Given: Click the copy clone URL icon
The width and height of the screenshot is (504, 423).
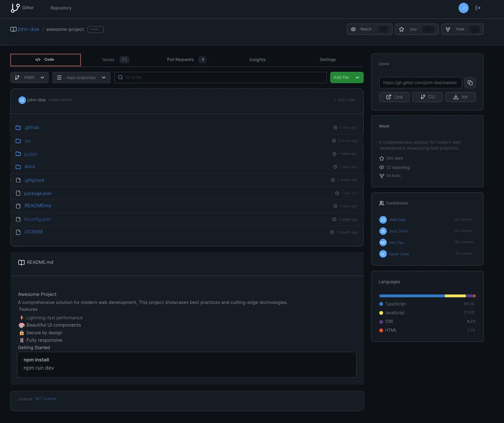Looking at the screenshot, I should pos(470,83).
